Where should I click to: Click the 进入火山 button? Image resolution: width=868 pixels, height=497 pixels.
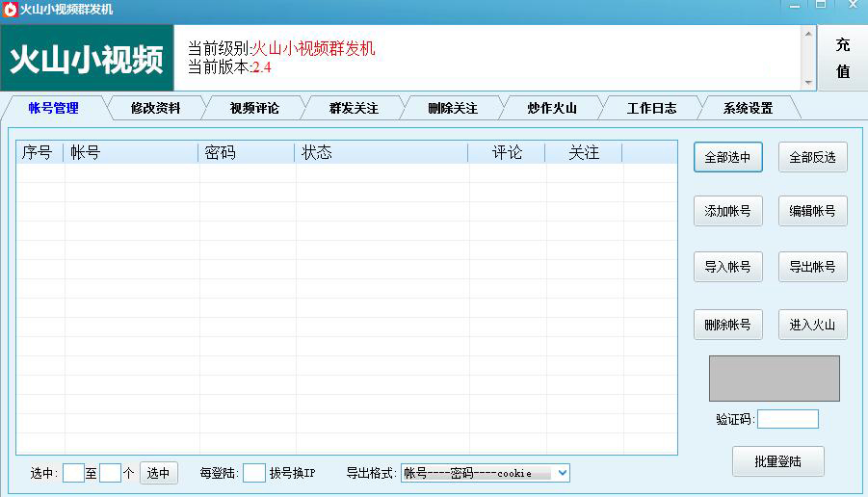813,325
